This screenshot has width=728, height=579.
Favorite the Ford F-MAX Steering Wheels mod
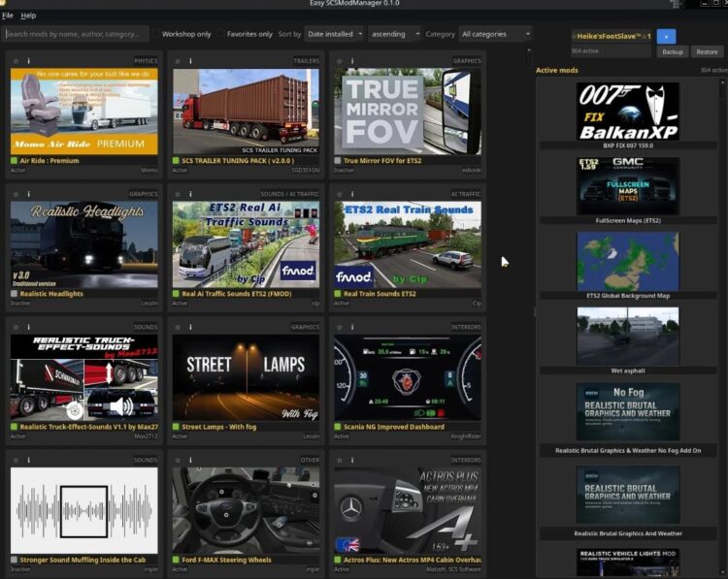pos(178,461)
